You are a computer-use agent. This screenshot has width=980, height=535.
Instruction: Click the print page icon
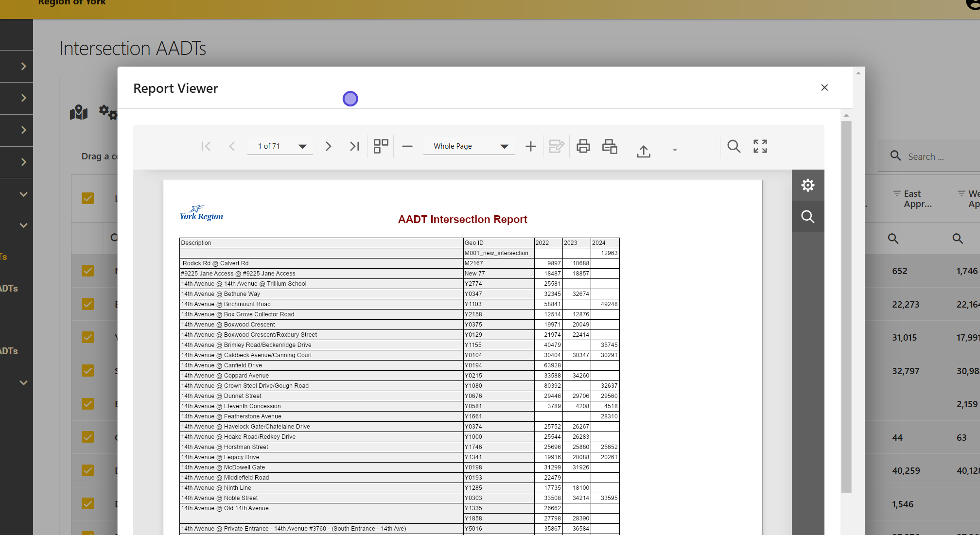pos(609,146)
